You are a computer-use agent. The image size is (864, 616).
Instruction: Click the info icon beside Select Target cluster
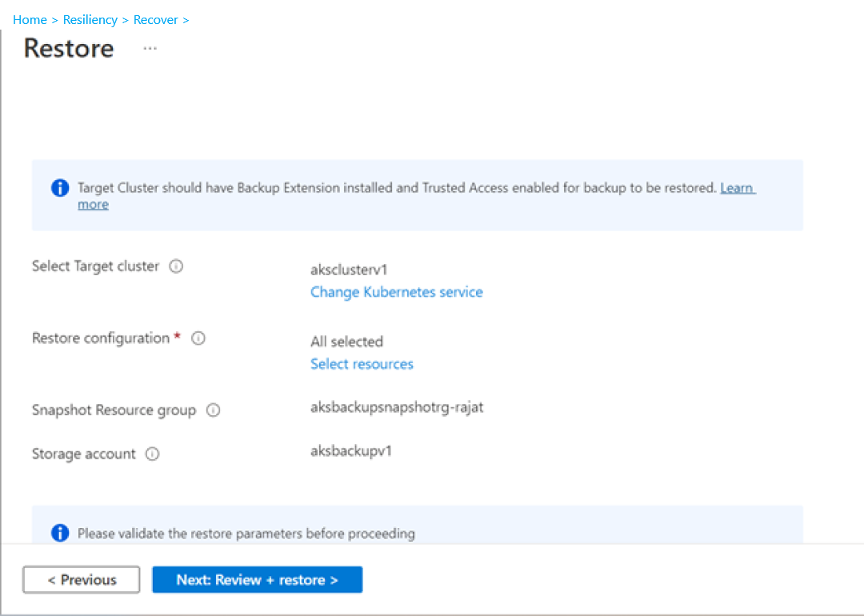tap(175, 266)
